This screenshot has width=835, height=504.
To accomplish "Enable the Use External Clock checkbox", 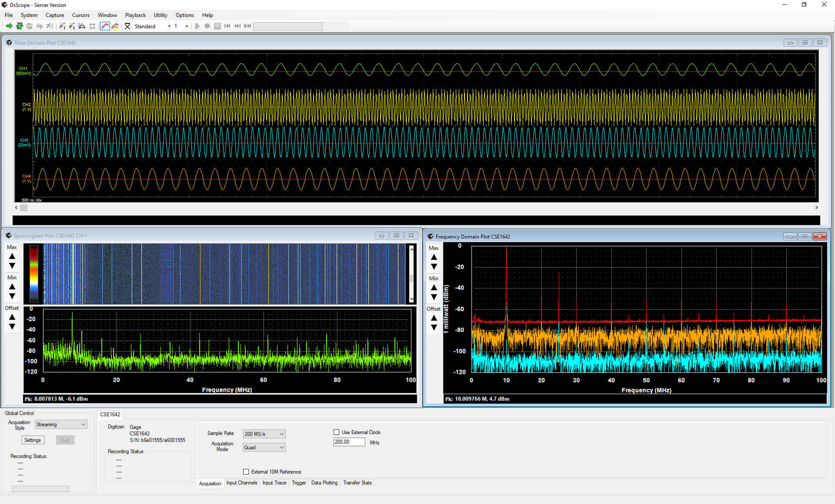I will (336, 432).
